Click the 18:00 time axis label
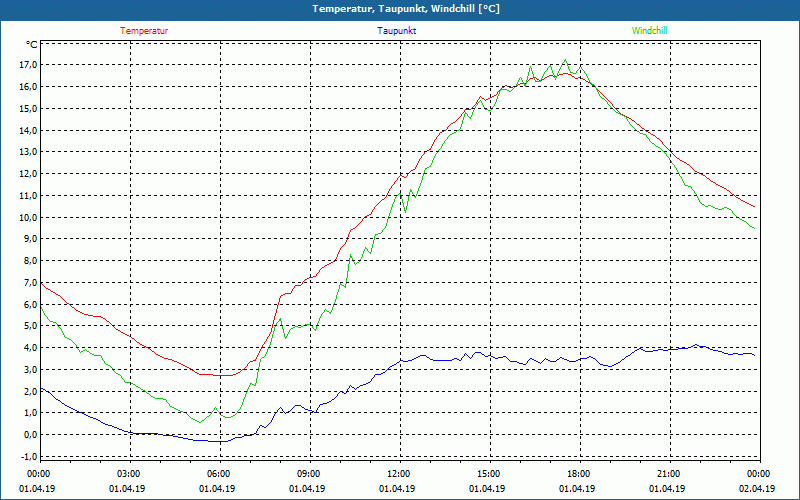This screenshot has height=500, width=800. tap(577, 474)
